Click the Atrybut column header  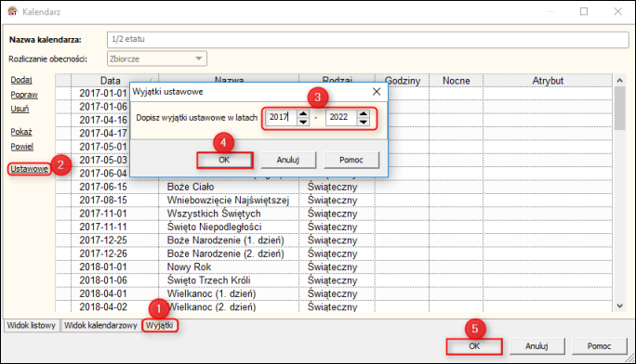coord(548,81)
